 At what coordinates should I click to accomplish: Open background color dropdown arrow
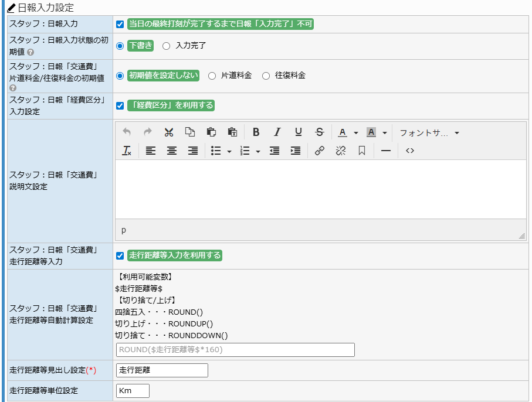coord(385,133)
